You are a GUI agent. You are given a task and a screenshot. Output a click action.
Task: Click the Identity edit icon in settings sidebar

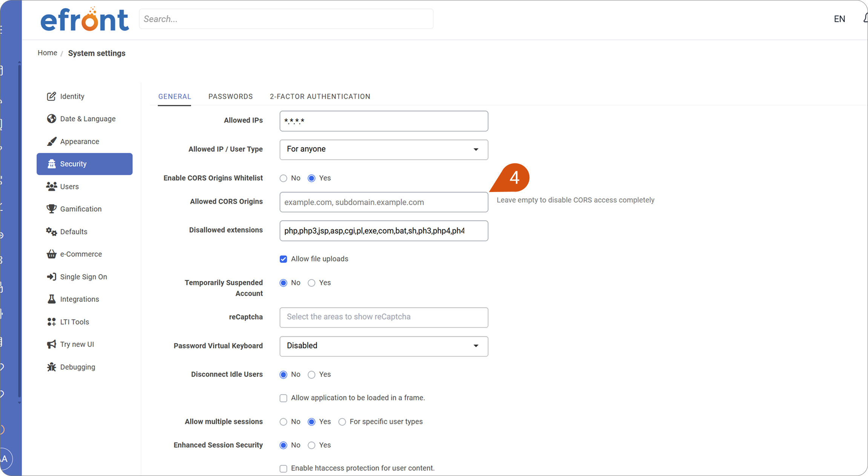point(51,97)
